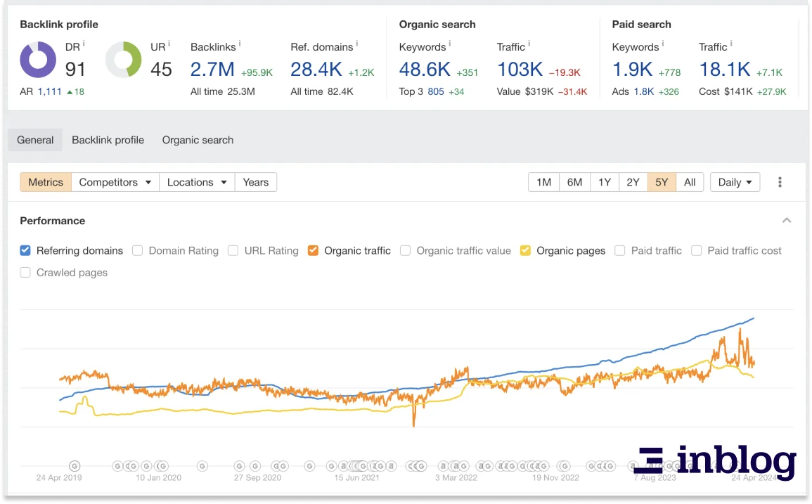Select the 1Y time range

coord(604,182)
